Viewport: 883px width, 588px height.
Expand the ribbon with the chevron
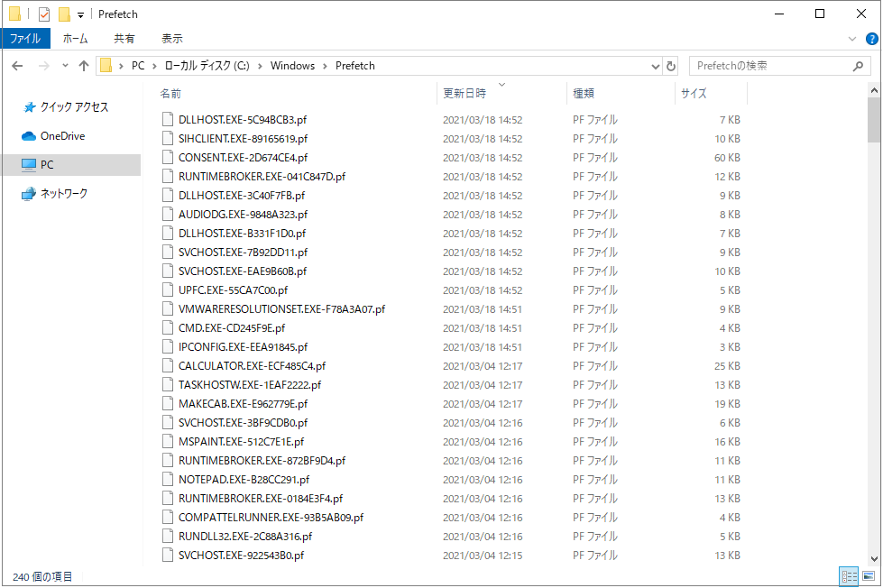pyautogui.click(x=852, y=39)
